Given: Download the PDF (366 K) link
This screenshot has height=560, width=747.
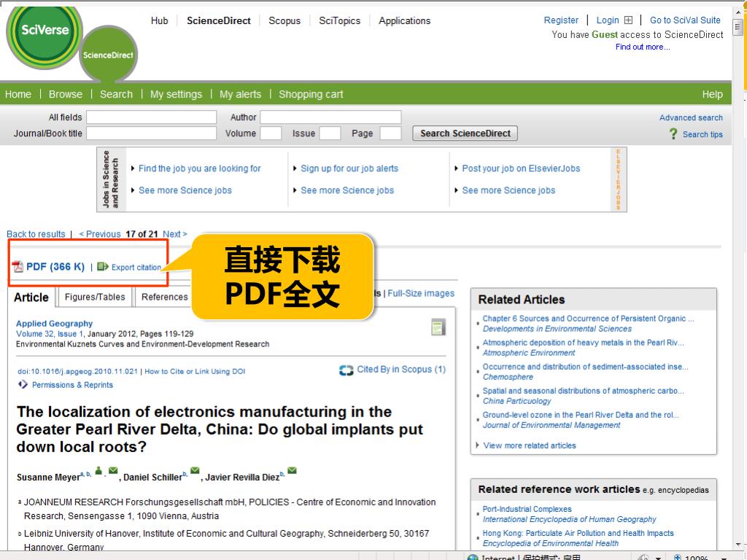Looking at the screenshot, I should 55,267.
